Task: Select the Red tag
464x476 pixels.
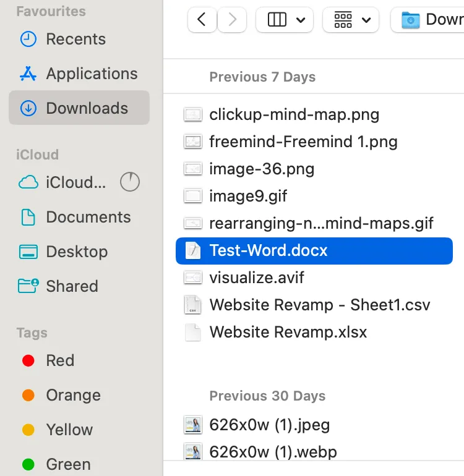Action: pos(59,360)
